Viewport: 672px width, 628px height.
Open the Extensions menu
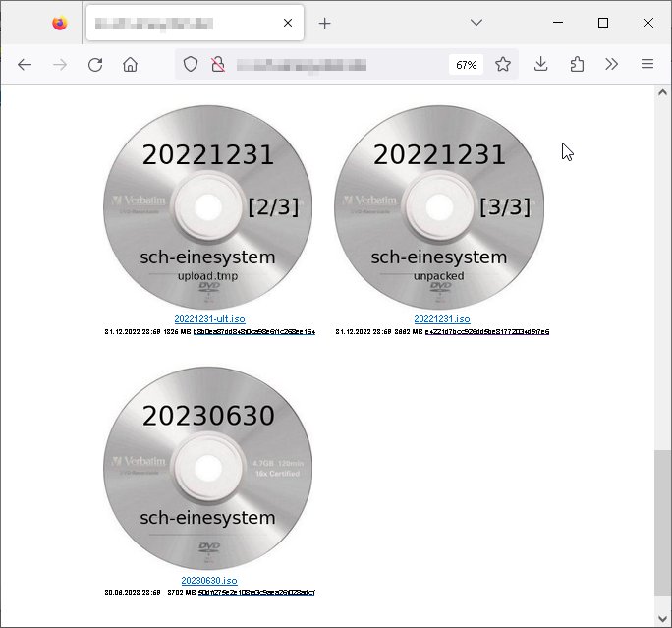pos(577,65)
